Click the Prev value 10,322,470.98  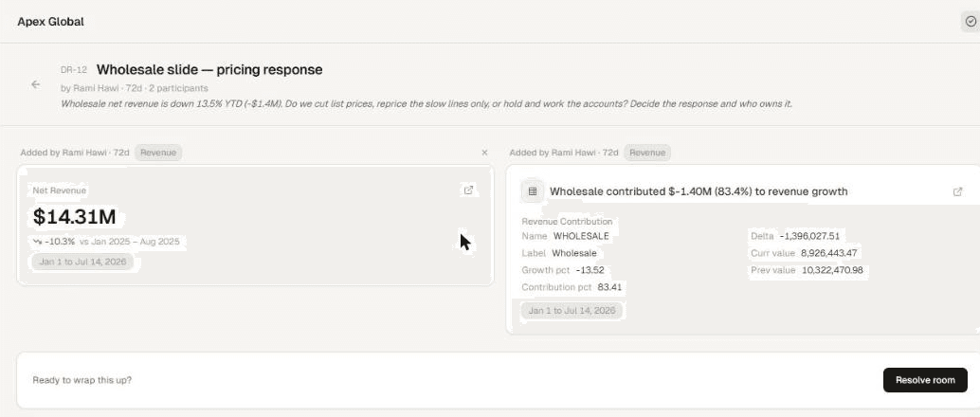832,270
